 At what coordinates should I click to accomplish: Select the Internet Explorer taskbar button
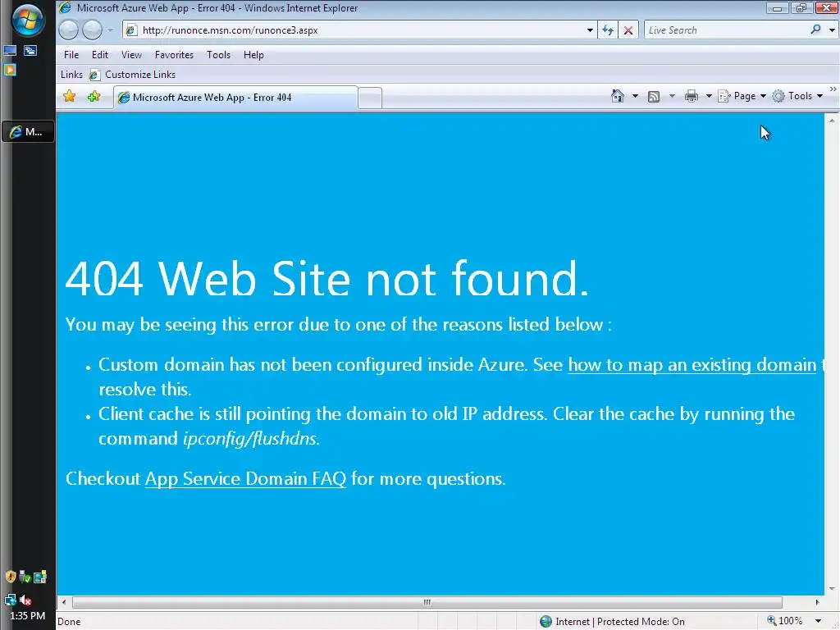click(x=28, y=131)
